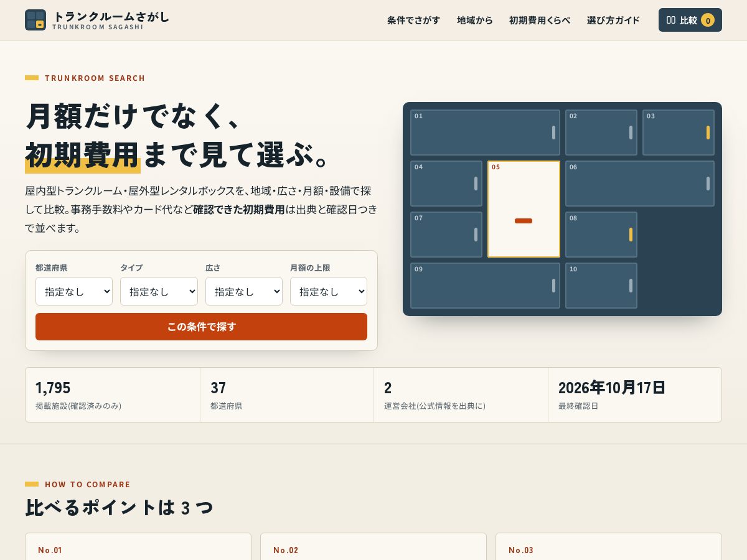Click the No.01 card
This screenshot has height=560, width=747.
tap(138, 546)
